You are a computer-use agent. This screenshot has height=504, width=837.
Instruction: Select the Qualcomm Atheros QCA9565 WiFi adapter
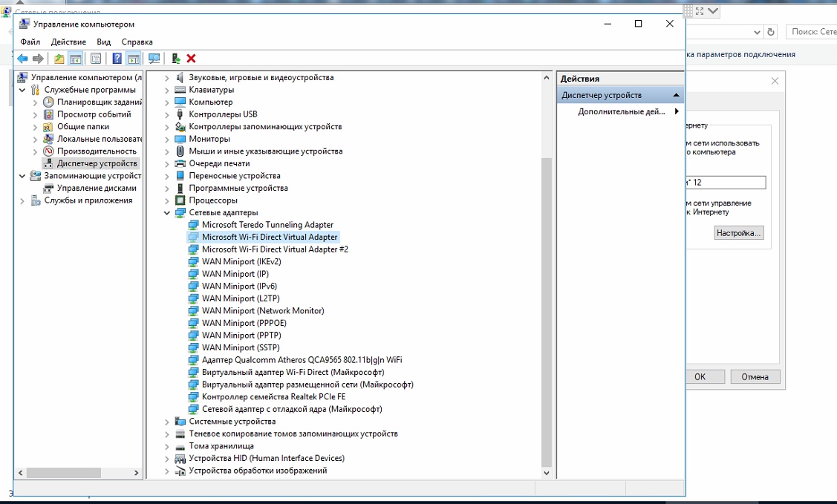tap(302, 360)
